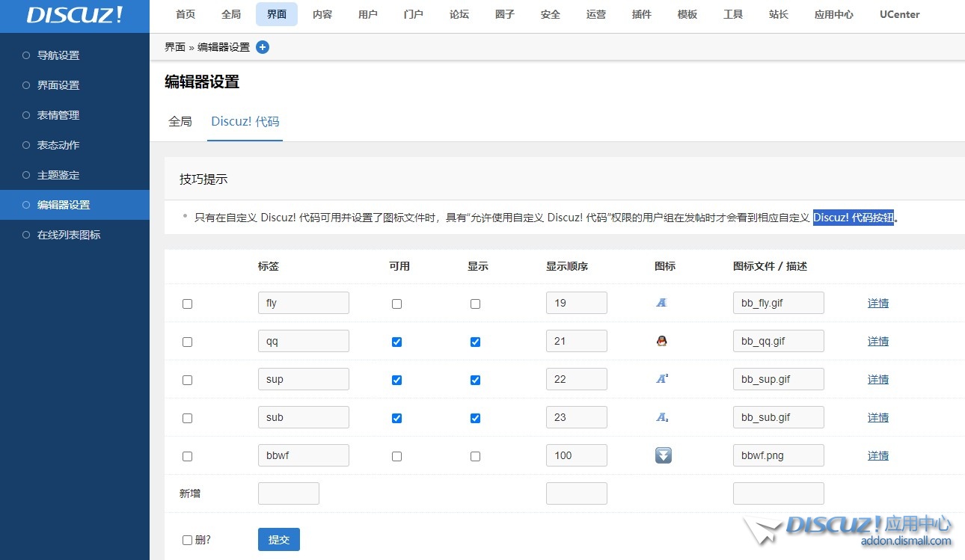Select the row checkbox for fly
Image resolution: width=965 pixels, height=560 pixels.
[x=187, y=304]
